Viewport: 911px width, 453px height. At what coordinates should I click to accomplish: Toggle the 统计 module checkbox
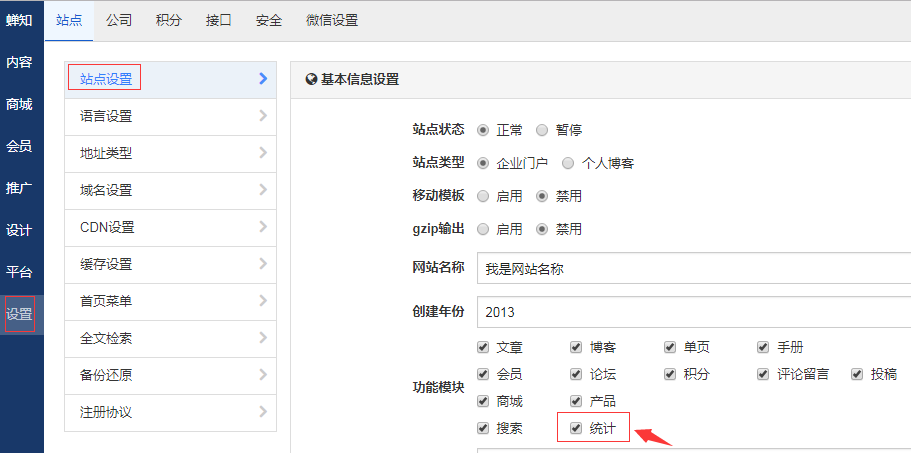(576, 429)
